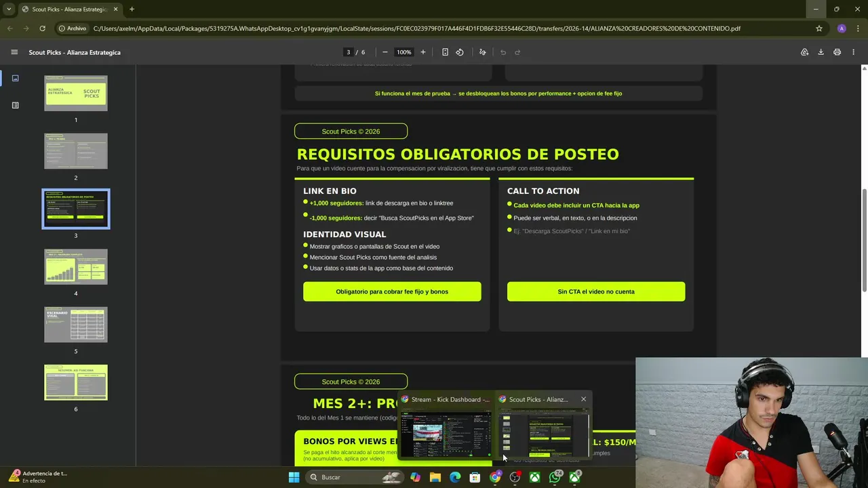Launch Copilot from taskbar
Image resolution: width=868 pixels, height=488 pixels.
(x=415, y=477)
